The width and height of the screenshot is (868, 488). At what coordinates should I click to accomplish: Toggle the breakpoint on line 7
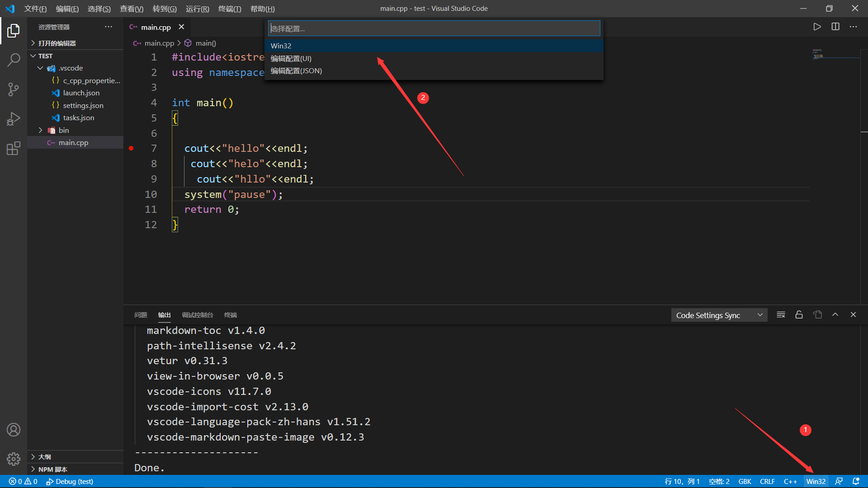click(x=131, y=148)
